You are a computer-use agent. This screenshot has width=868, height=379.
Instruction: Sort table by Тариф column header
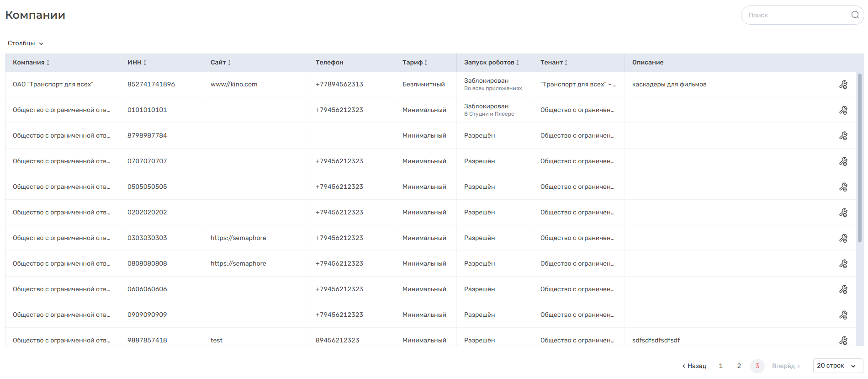pyautogui.click(x=426, y=63)
